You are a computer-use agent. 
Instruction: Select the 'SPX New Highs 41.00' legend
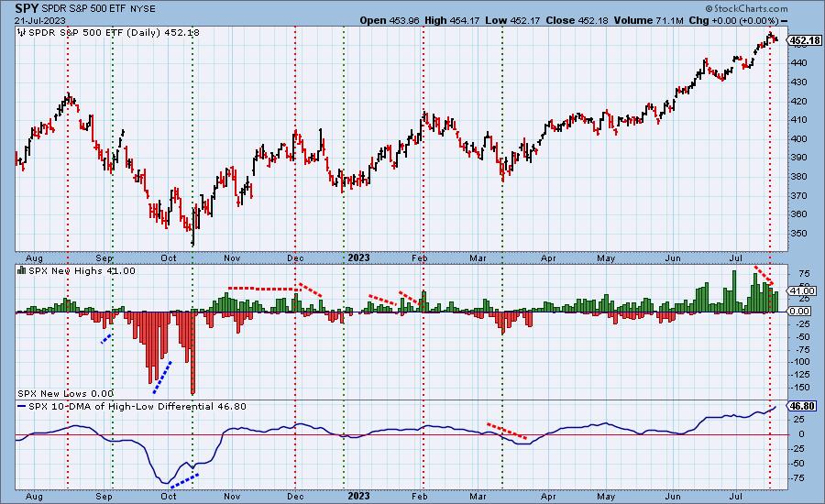pyautogui.click(x=82, y=270)
